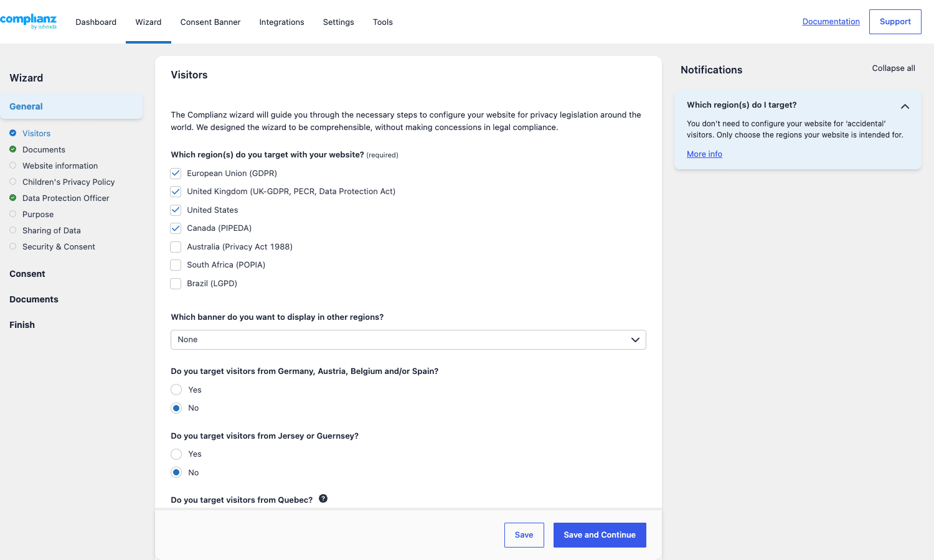Select Yes for Germany, Austria, Belgium, Spain
This screenshot has width=934, height=560.
pos(176,390)
